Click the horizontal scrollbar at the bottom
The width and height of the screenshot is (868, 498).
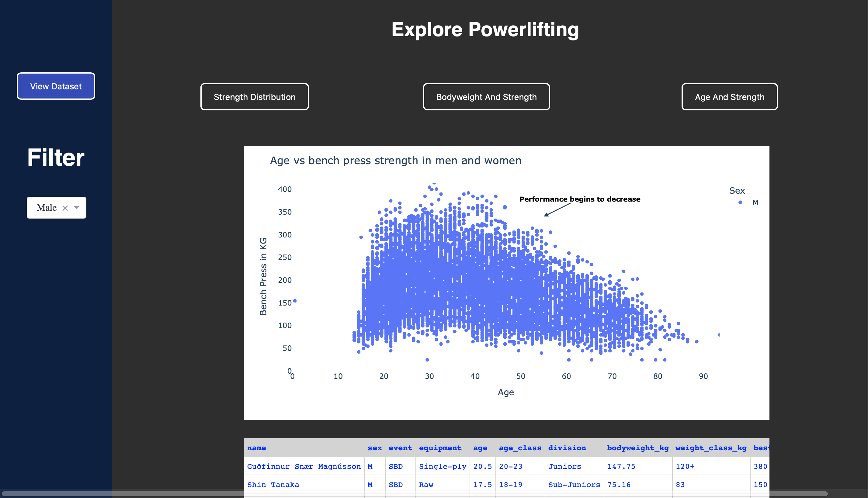tap(414, 493)
